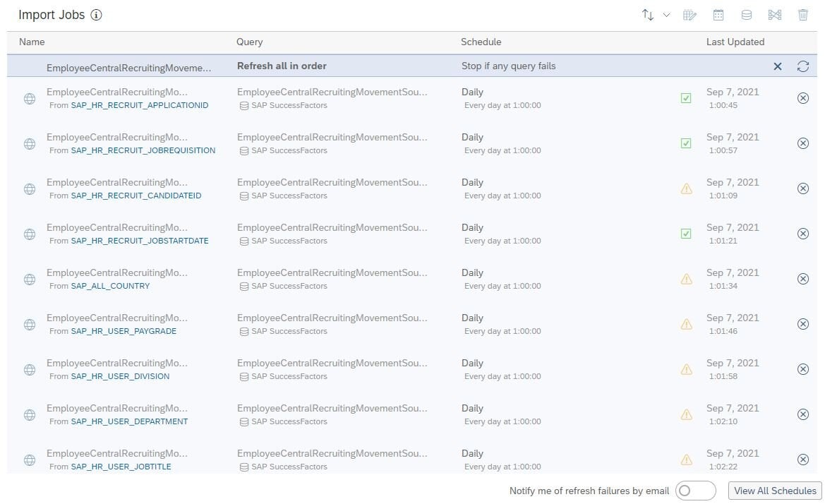Click warning triangle for SAP_HR_RECRUIT_CANDIDATEID job
The height and width of the screenshot is (504, 825).
pyautogui.click(x=686, y=188)
